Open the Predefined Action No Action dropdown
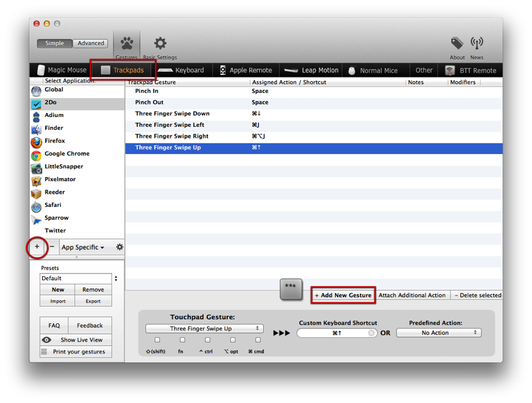The width and height of the screenshot is (532, 403). (439, 333)
